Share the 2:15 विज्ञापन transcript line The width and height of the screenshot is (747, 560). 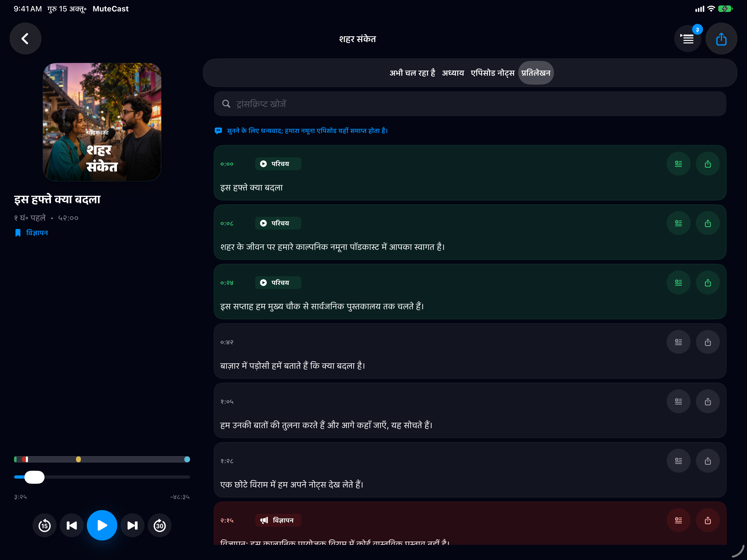tap(708, 520)
